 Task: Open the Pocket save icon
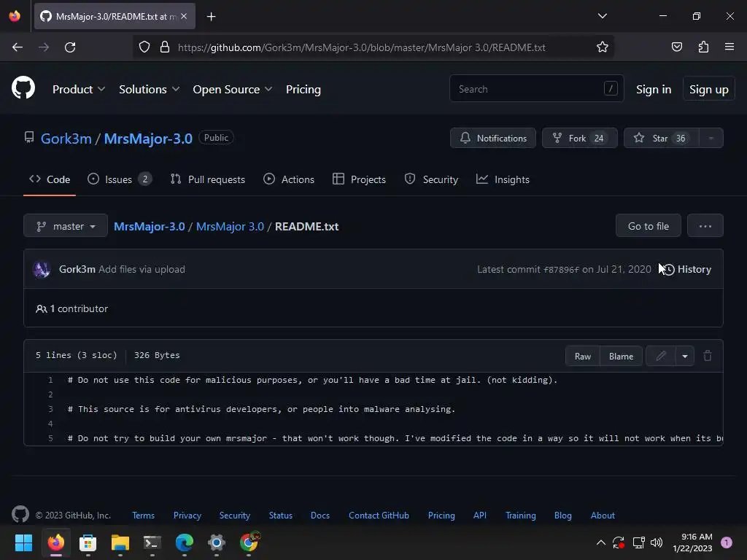point(676,47)
